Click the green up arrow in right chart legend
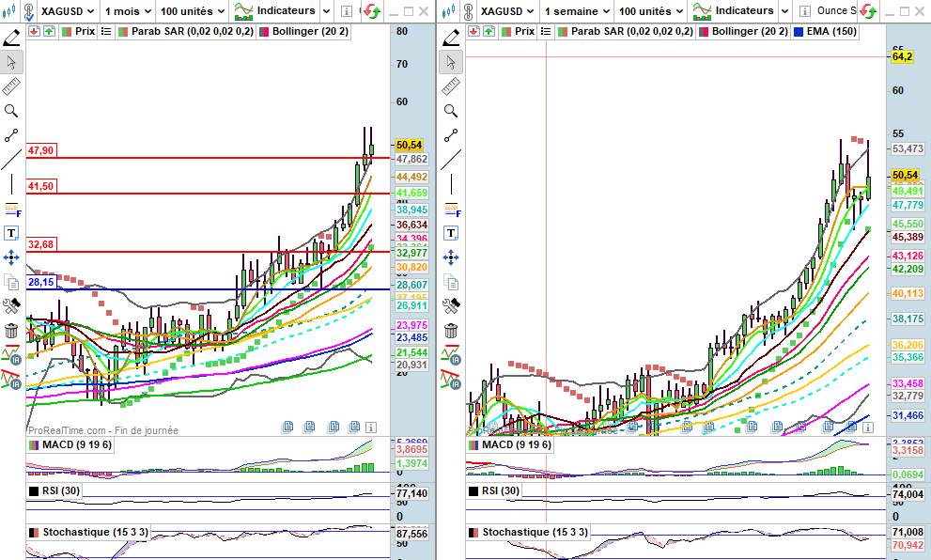 point(487,31)
